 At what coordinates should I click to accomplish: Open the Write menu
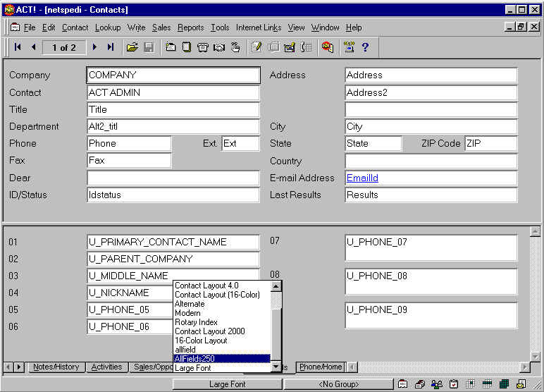pyautogui.click(x=136, y=27)
